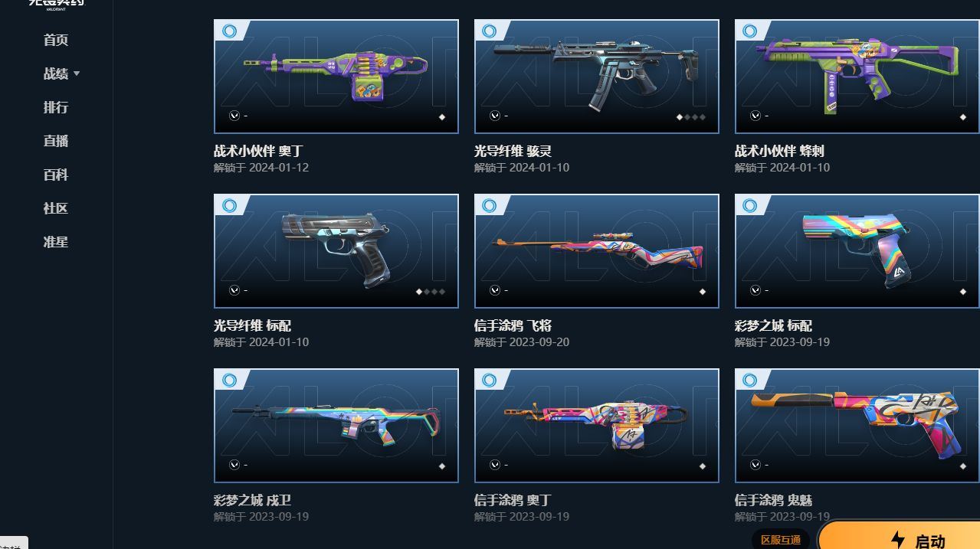The height and width of the screenshot is (549, 980).
Task: Click the circle badge on 光导纤维 骇灵 card
Action: pos(490,31)
